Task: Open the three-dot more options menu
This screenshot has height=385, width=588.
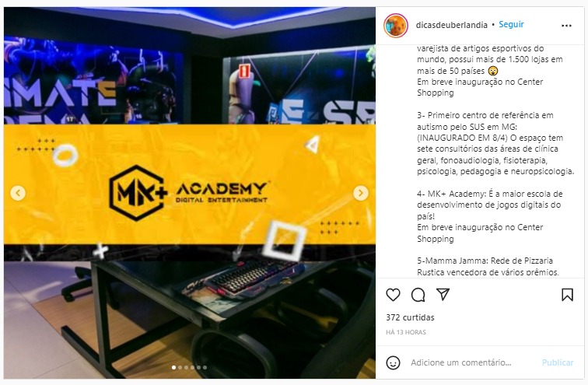Action: pyautogui.click(x=566, y=26)
